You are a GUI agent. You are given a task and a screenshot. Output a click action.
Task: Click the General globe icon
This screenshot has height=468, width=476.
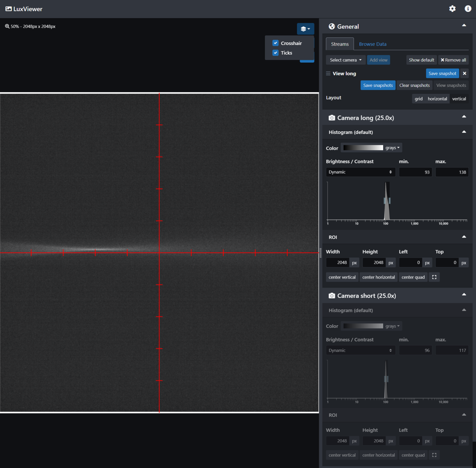331,26
